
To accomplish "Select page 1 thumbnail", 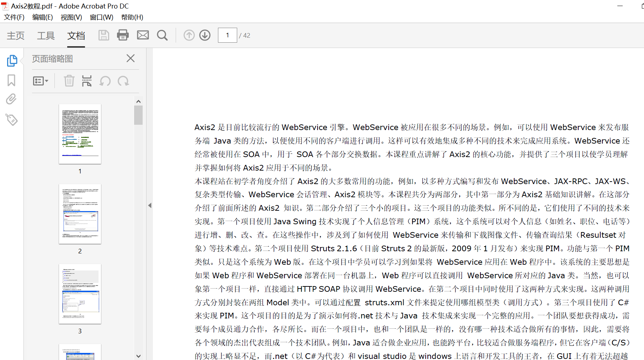I will point(80,134).
